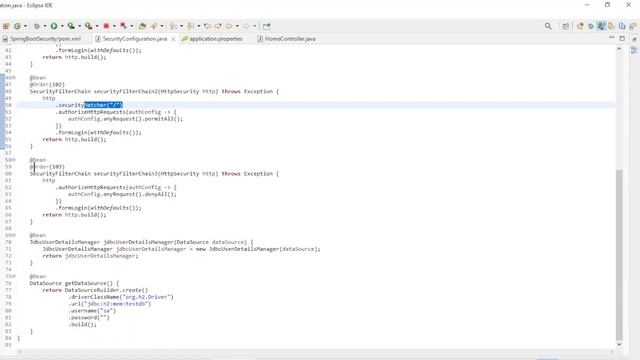
Task: Click securityFilterChain3 method declaration line
Action: pyautogui.click(x=154, y=173)
